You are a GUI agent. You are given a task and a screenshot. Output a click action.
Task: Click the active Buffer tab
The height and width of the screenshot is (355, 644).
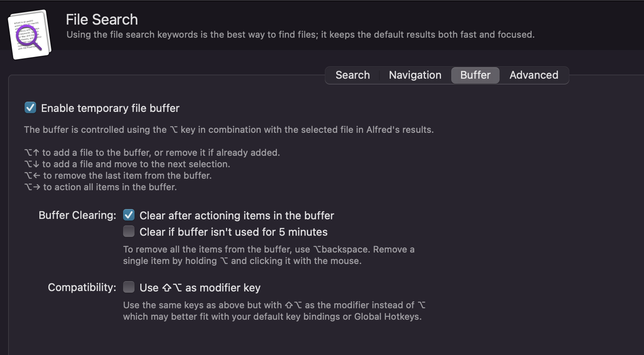point(475,75)
